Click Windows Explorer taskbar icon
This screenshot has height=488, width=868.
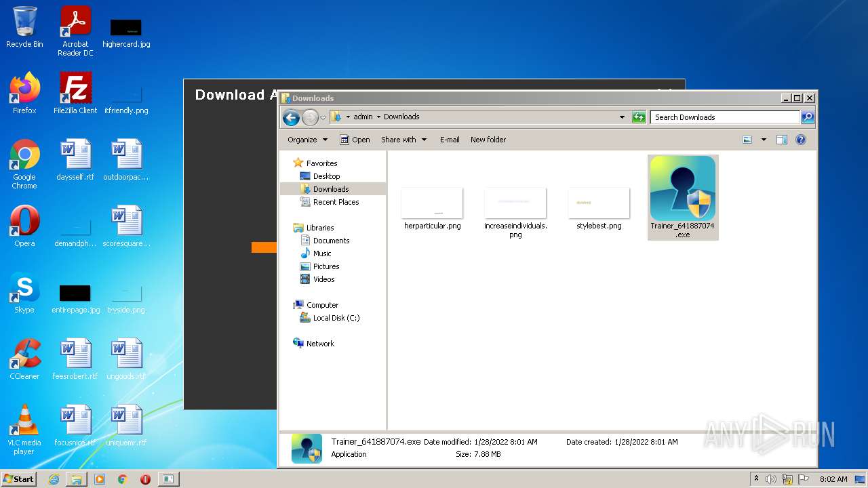click(x=77, y=479)
